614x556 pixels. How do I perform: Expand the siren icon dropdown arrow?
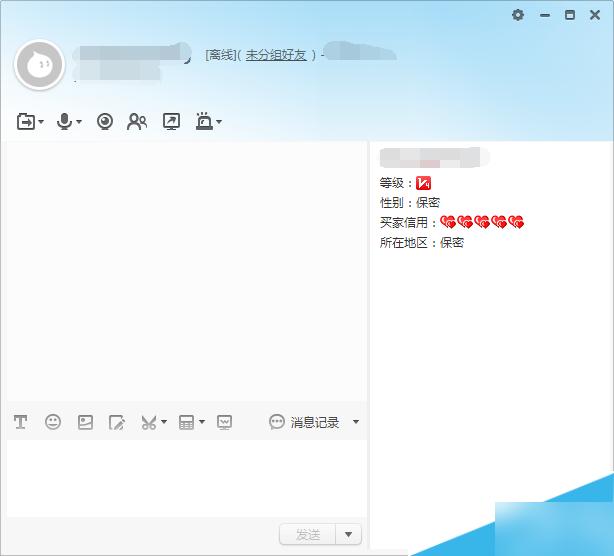(219, 122)
